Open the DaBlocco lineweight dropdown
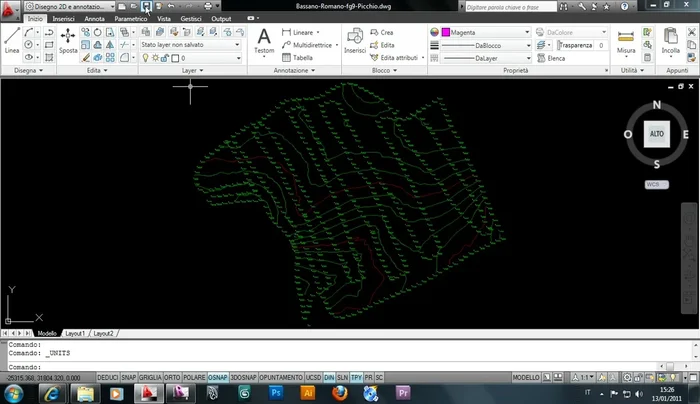 [x=486, y=46]
